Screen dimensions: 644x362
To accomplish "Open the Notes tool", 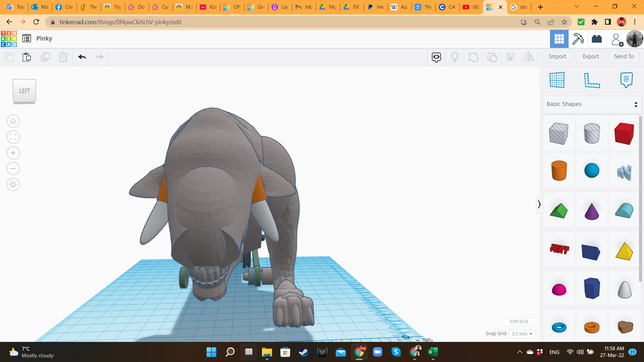I will 626,80.
